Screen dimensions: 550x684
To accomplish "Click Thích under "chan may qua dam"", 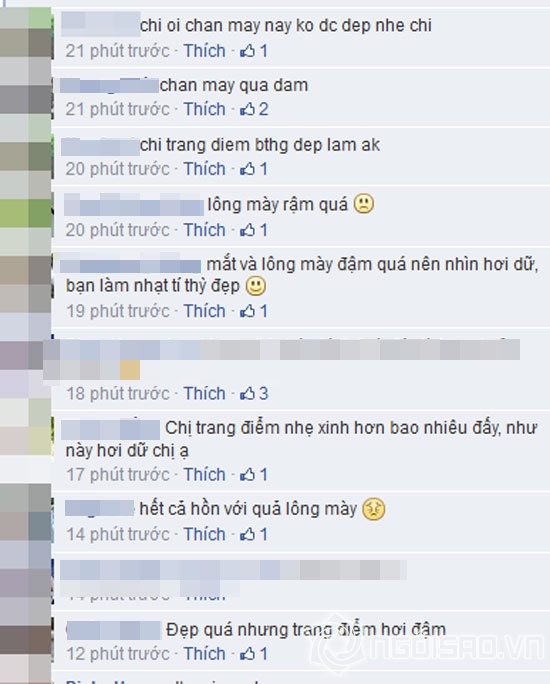I will [204, 109].
